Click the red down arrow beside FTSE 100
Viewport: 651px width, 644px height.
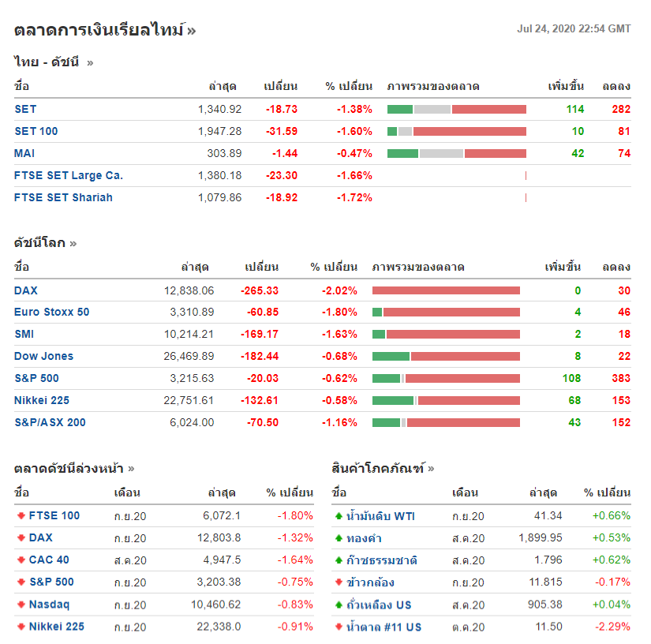pyautogui.click(x=21, y=516)
